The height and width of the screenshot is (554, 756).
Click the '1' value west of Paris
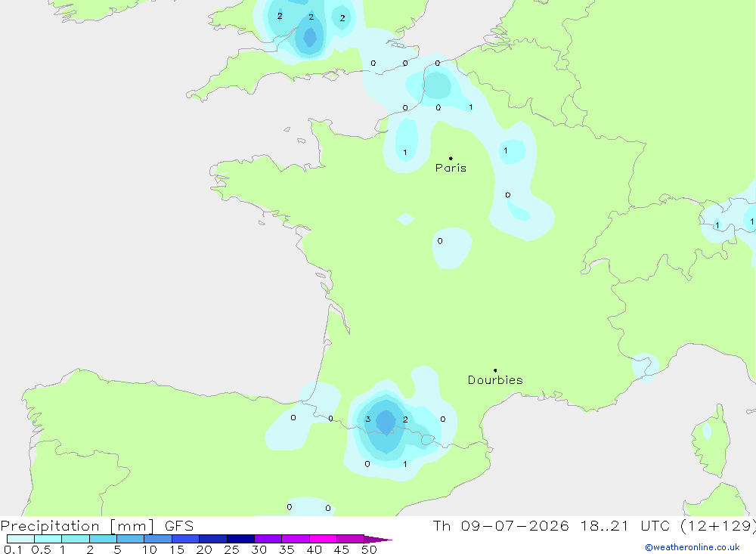tap(405, 153)
